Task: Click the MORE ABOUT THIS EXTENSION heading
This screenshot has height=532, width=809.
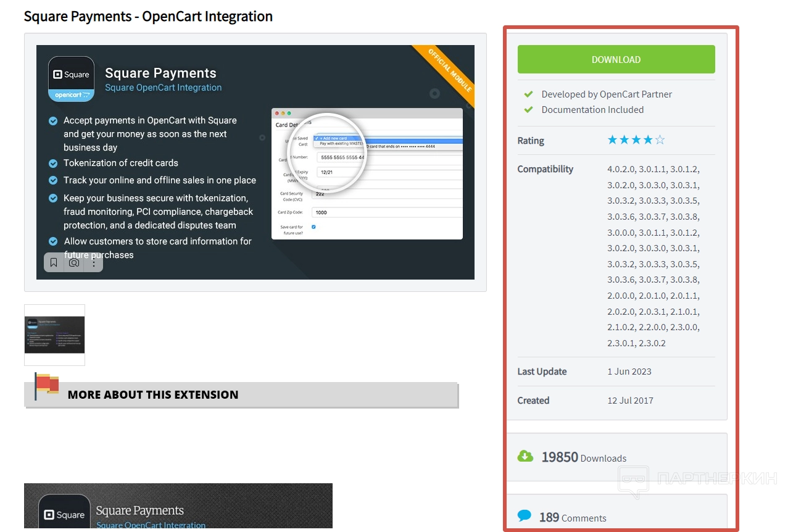Action: pos(152,395)
